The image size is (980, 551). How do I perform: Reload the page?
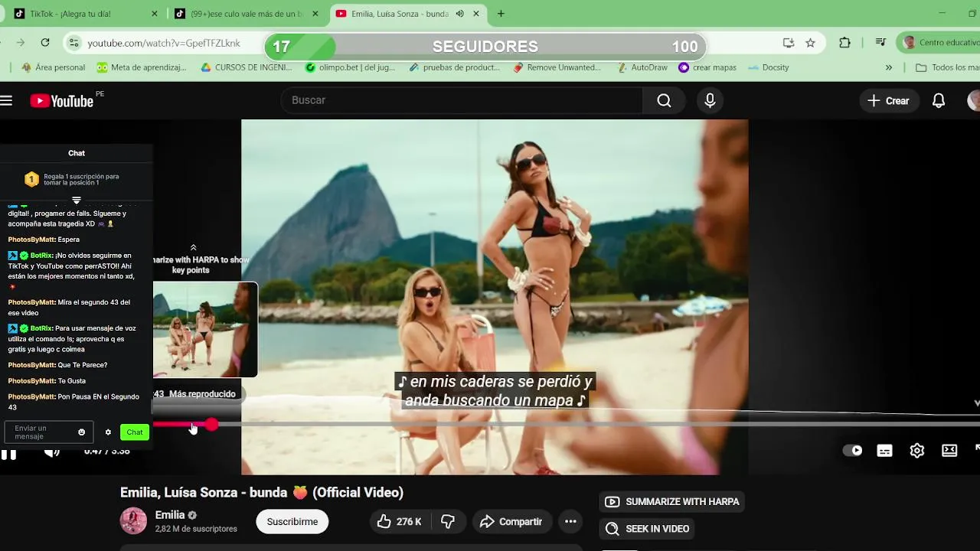pyautogui.click(x=45, y=43)
